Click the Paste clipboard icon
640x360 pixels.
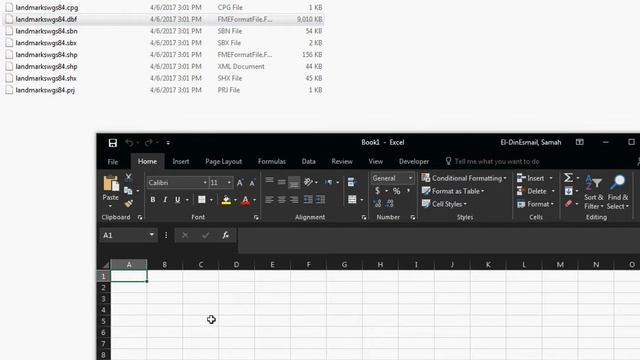[x=111, y=184]
